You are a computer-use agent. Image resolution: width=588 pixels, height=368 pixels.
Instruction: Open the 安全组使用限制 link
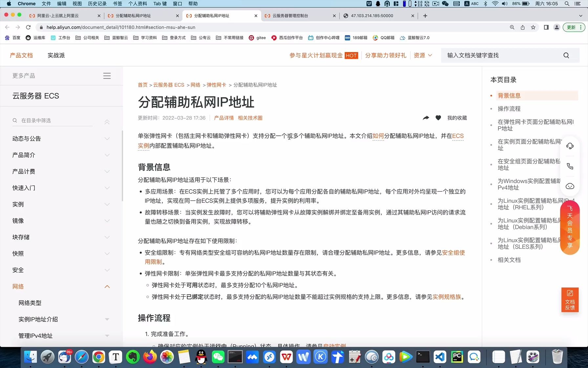click(453, 252)
